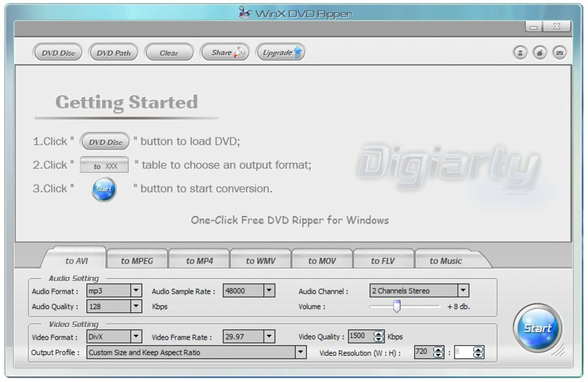The image size is (588, 382).
Task: Adjust the Volume slider handle
Action: [x=396, y=307]
